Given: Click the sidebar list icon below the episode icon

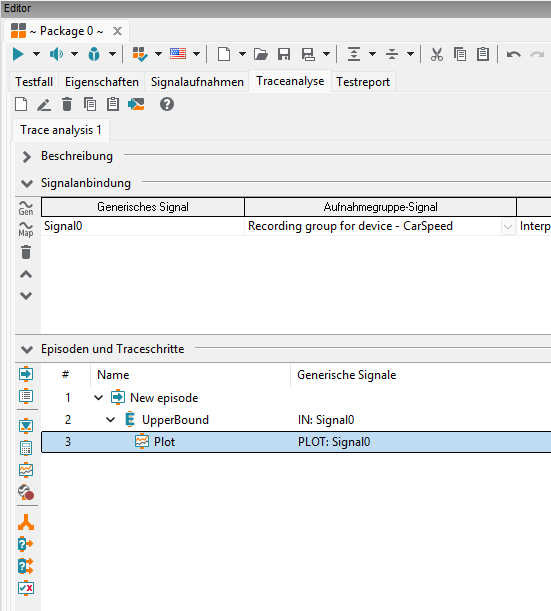Looking at the screenshot, I should 26,396.
